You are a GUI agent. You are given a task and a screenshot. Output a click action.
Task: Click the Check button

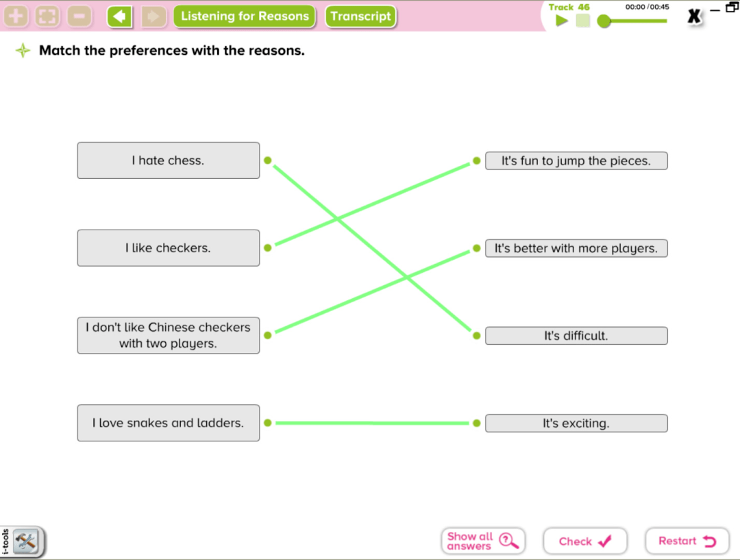pyautogui.click(x=585, y=541)
